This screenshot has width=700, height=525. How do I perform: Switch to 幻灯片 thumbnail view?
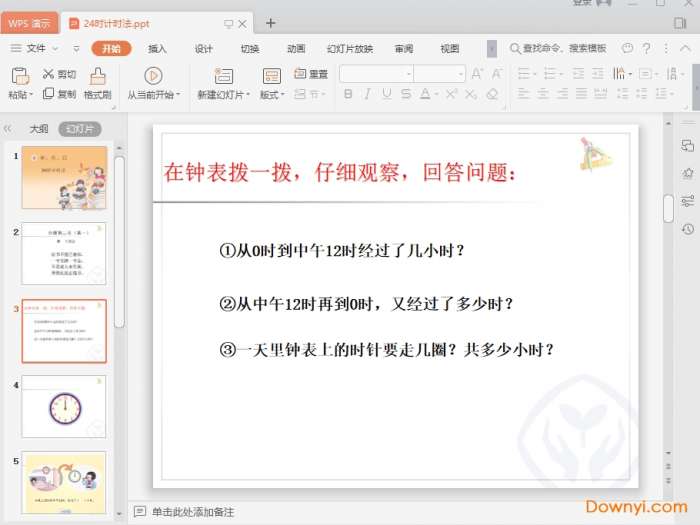click(x=80, y=129)
